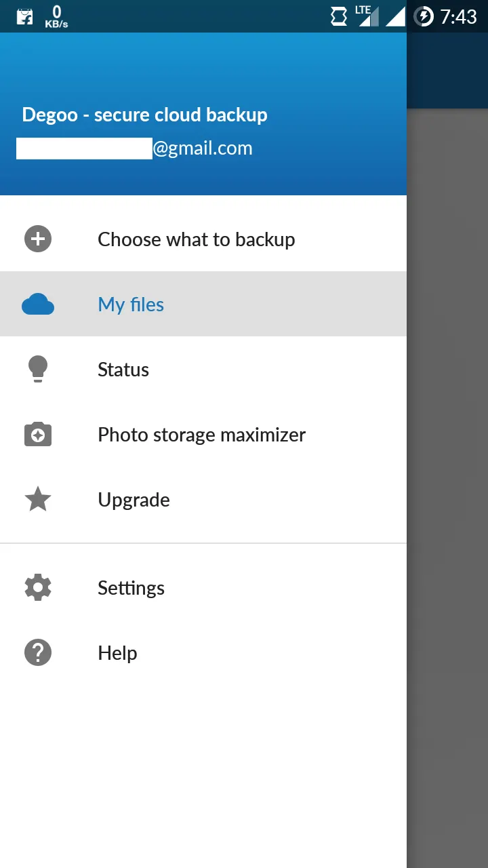Tap the plus circle icon
488x868 pixels.
tap(38, 239)
